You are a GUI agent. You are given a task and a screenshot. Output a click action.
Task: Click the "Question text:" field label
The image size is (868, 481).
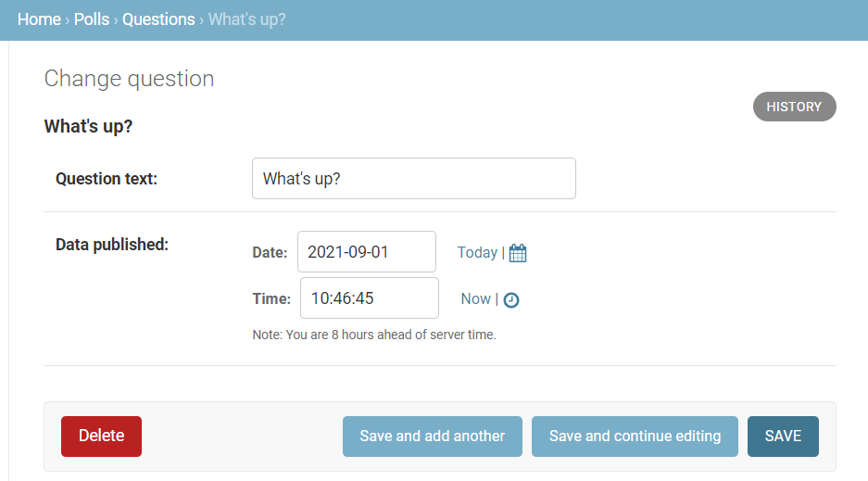pos(107,179)
